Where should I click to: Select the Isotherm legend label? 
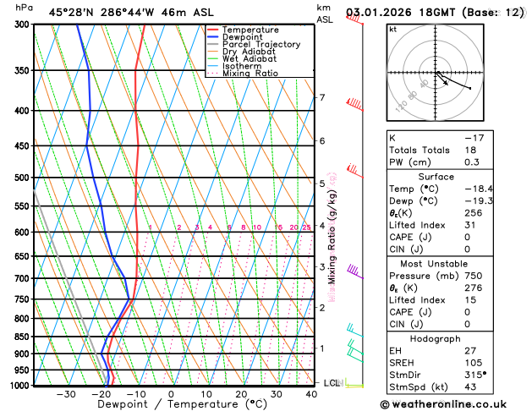[x=242, y=66]
